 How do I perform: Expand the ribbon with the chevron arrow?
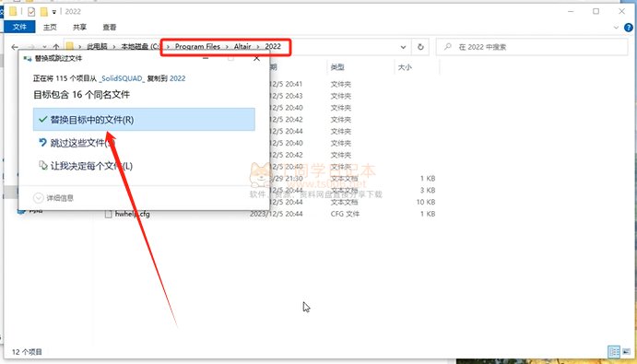616,28
